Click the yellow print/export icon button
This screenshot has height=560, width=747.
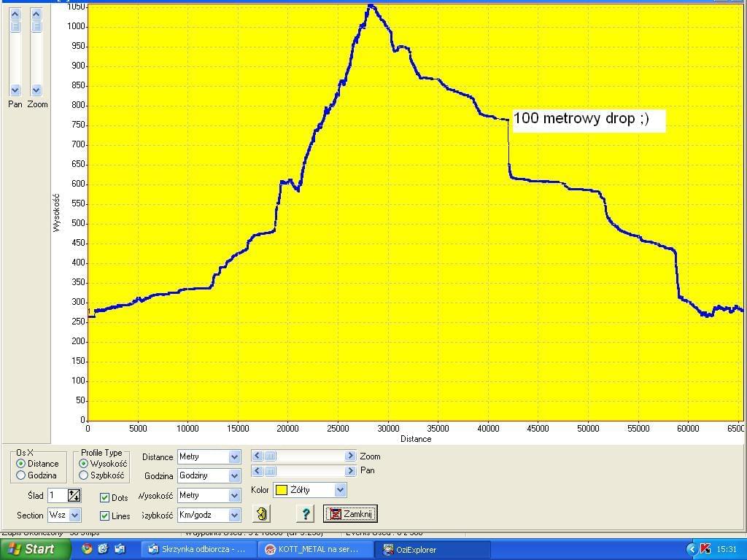(x=261, y=514)
